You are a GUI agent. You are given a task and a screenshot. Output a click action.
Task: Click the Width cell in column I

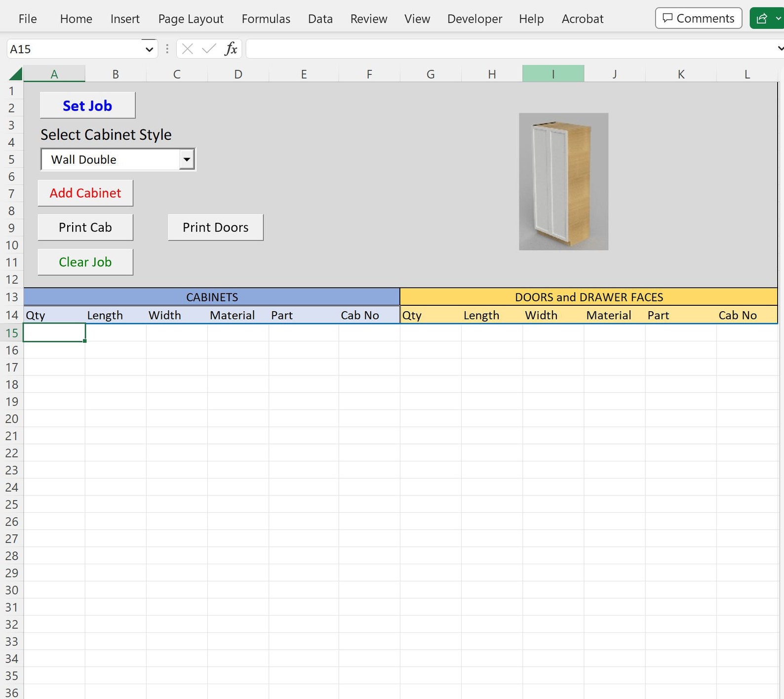(x=553, y=315)
